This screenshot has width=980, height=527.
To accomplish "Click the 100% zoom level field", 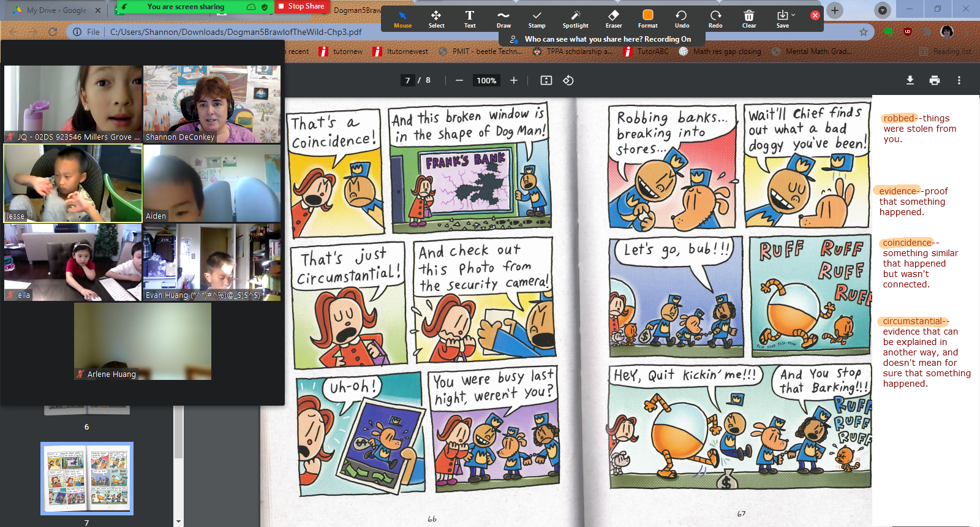I will pyautogui.click(x=486, y=80).
